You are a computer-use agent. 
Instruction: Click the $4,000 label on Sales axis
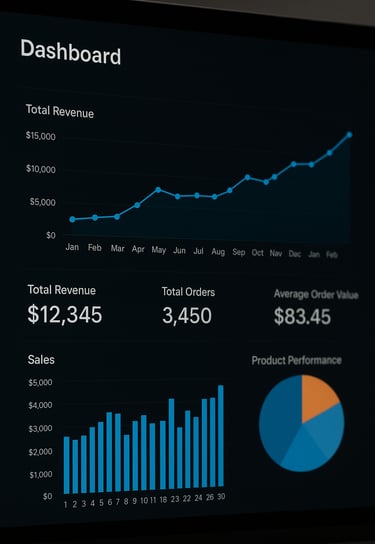point(40,405)
